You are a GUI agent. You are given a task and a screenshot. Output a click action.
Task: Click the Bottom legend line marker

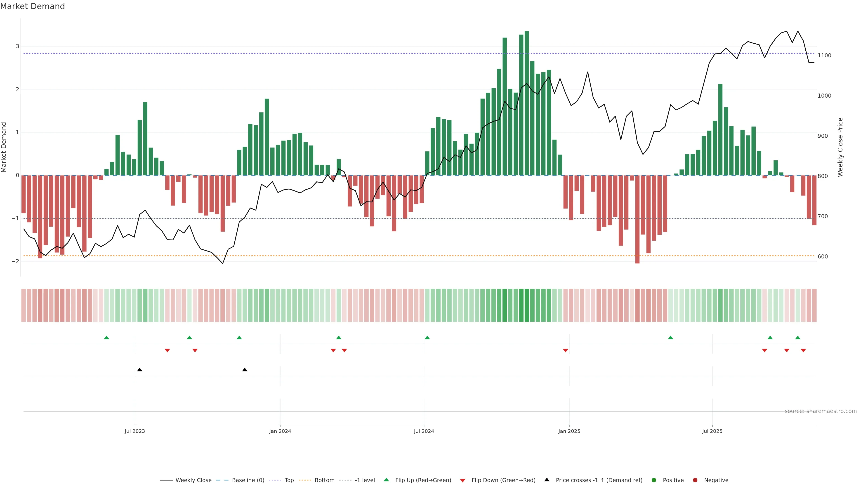click(305, 480)
